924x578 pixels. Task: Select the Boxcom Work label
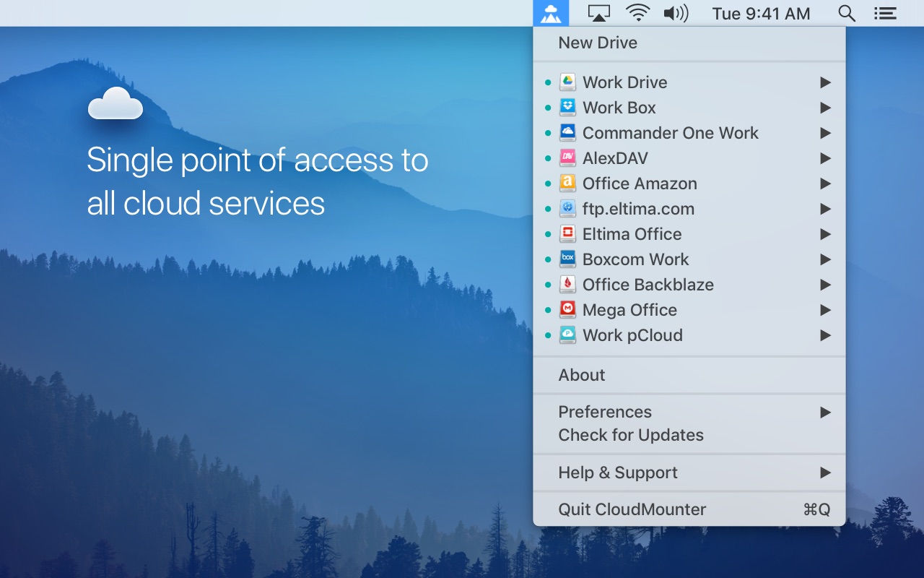[x=636, y=259]
